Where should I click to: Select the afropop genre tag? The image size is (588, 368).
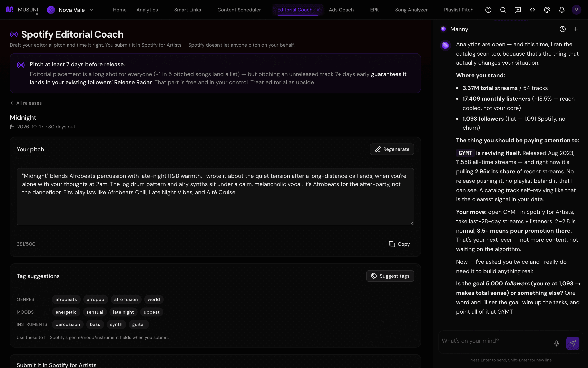point(96,299)
